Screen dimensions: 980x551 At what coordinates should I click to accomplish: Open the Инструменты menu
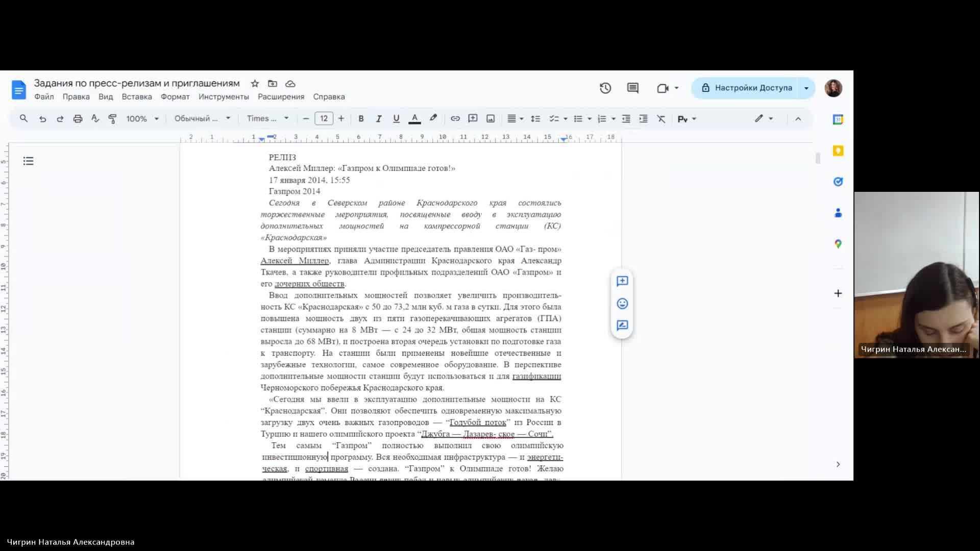(224, 97)
